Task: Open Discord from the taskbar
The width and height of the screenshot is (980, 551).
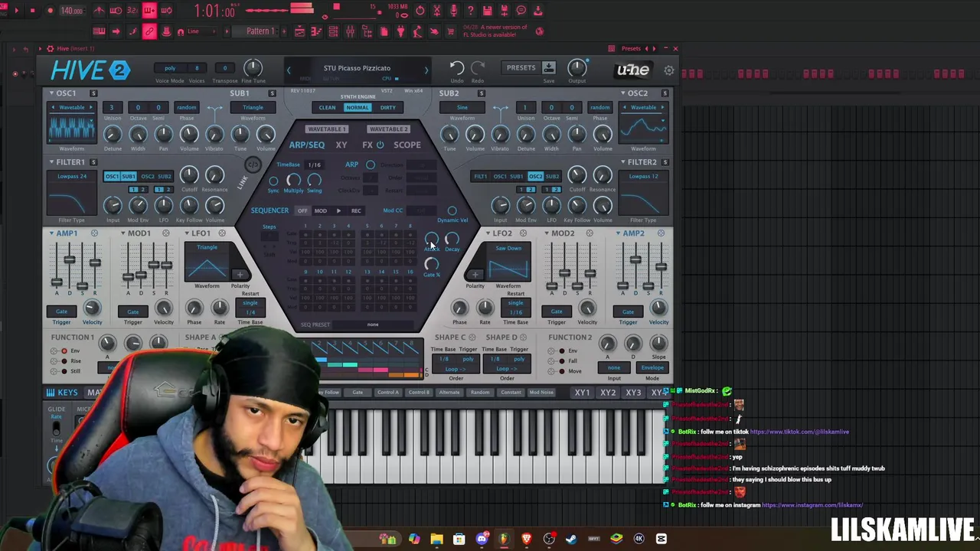Action: [482, 539]
